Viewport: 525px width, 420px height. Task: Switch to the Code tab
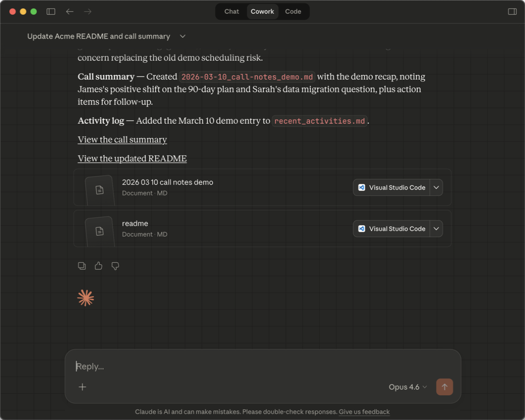pos(293,12)
